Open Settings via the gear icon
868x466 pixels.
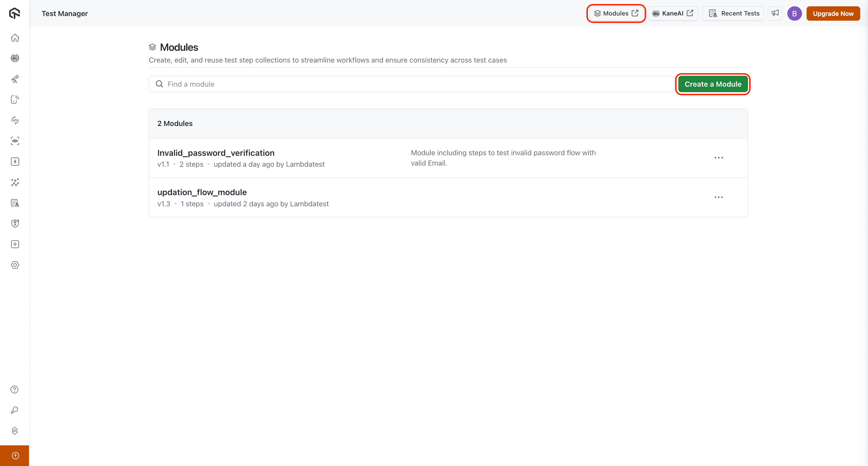click(x=15, y=265)
